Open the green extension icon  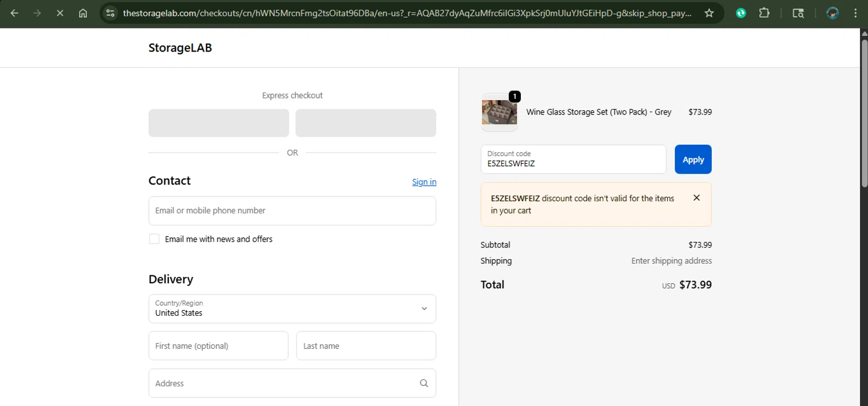click(741, 13)
